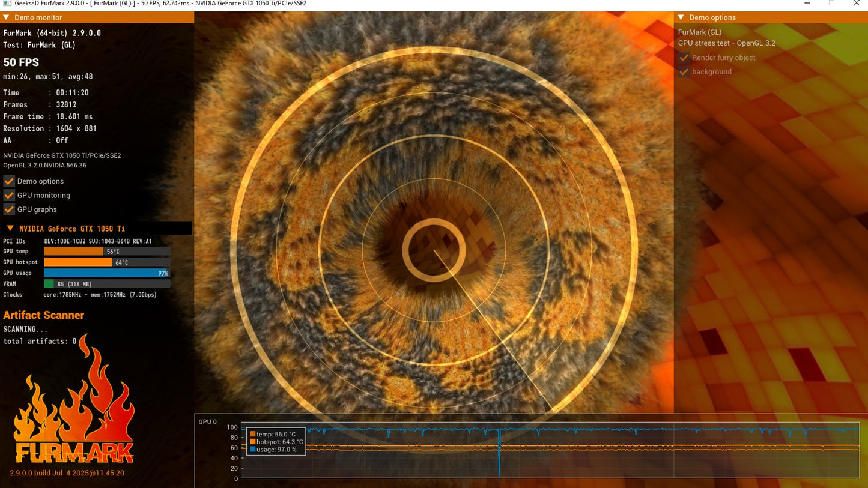Click the PCI IDs DEV:10DE-1C82 line
The height and width of the screenshot is (488, 868).
click(77, 241)
